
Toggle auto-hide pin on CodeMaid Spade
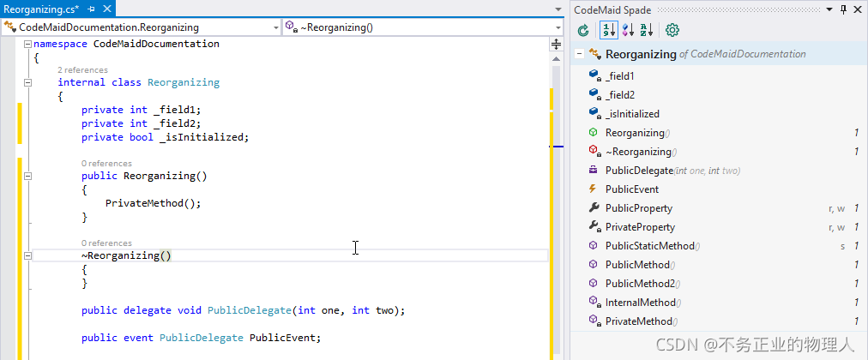pos(843,9)
